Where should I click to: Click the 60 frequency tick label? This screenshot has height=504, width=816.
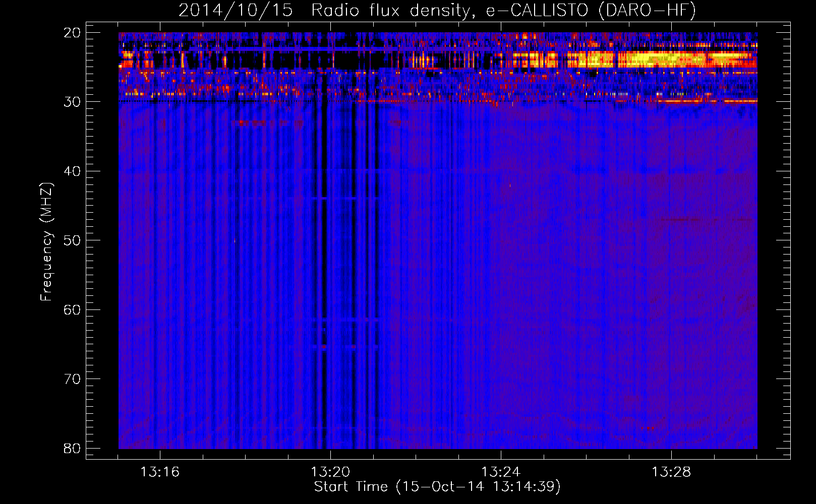(73, 309)
